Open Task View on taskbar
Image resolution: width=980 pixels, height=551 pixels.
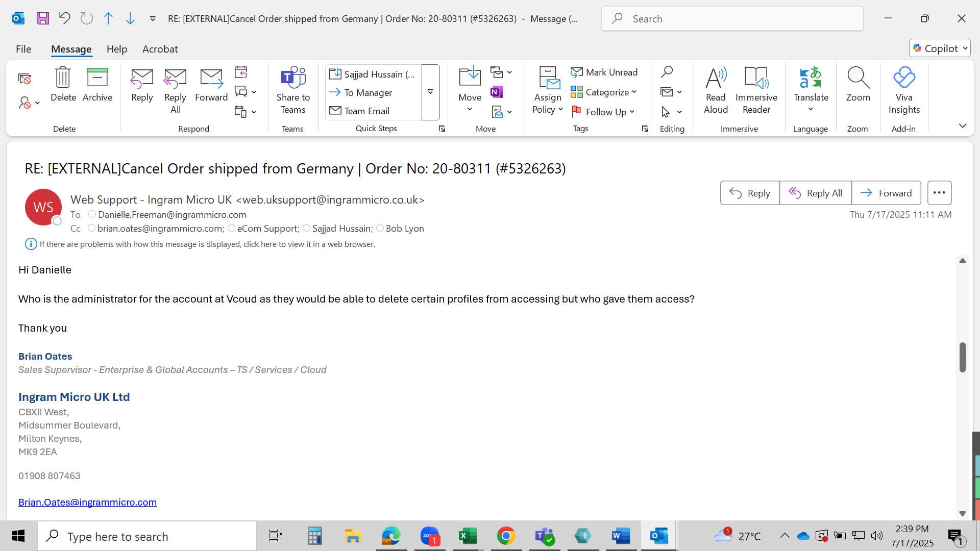coord(276,536)
